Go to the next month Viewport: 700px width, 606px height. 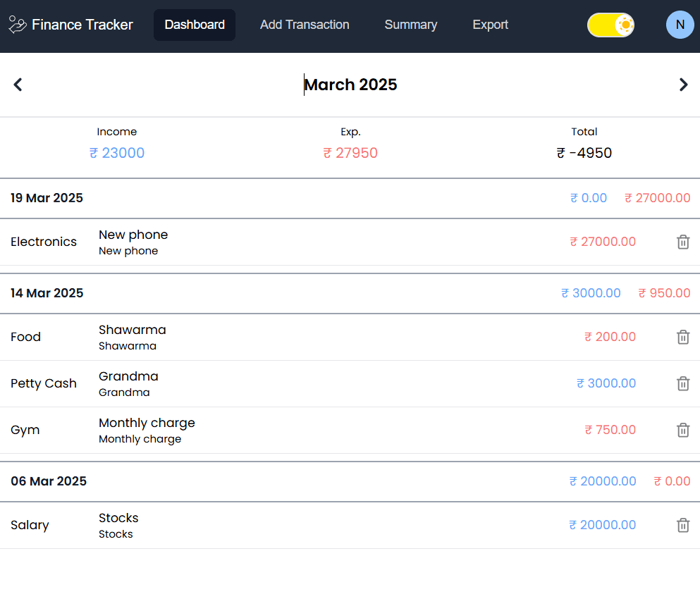[683, 85]
